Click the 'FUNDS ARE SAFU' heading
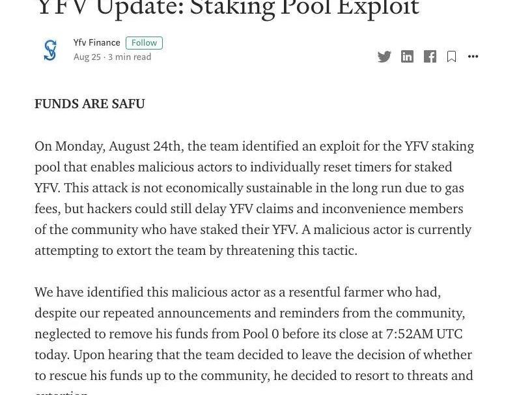Viewport: 532px width, 395px height. 90,104
